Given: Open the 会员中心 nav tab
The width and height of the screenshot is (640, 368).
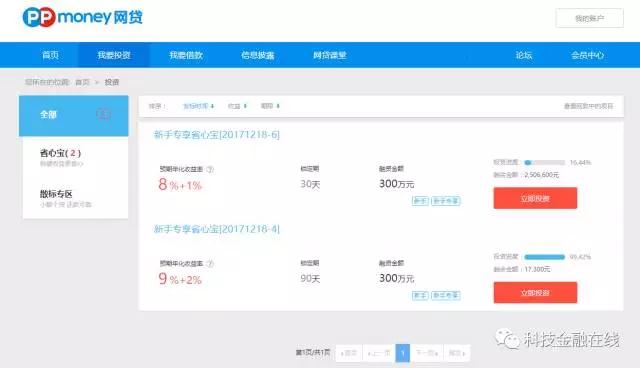Looking at the screenshot, I should (587, 55).
